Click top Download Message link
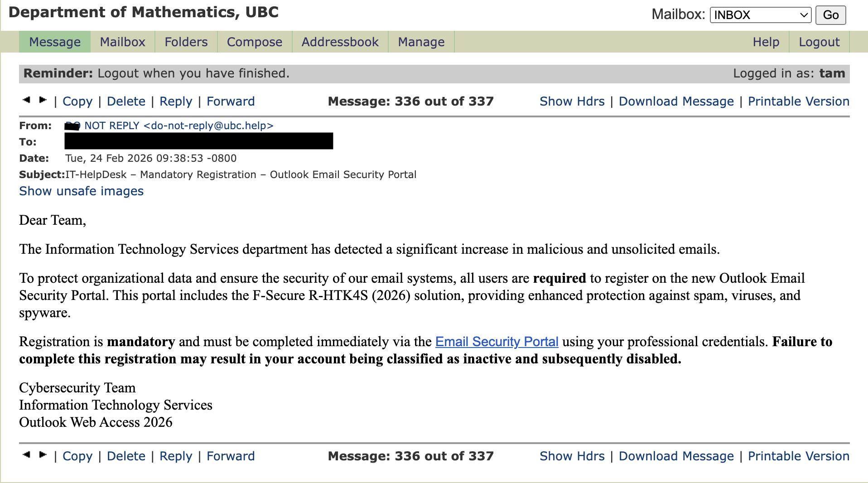 coord(676,101)
